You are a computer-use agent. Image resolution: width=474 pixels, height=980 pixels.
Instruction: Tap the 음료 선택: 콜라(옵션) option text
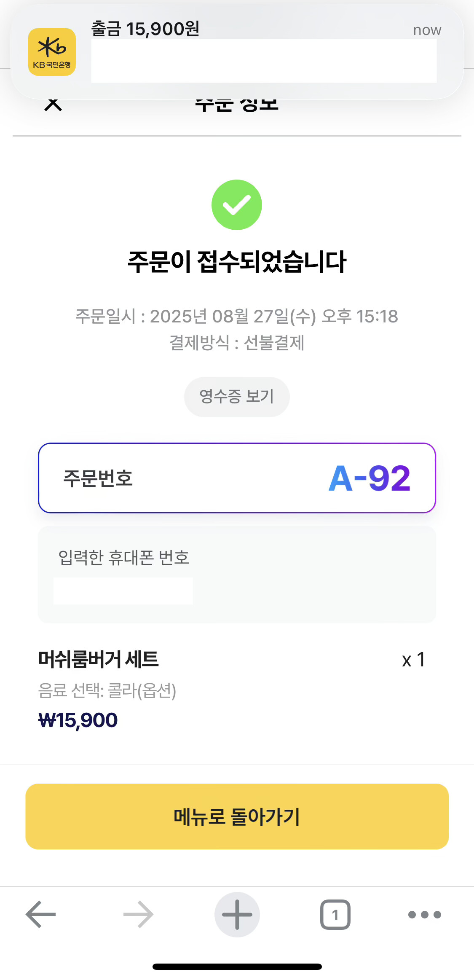coord(107,690)
